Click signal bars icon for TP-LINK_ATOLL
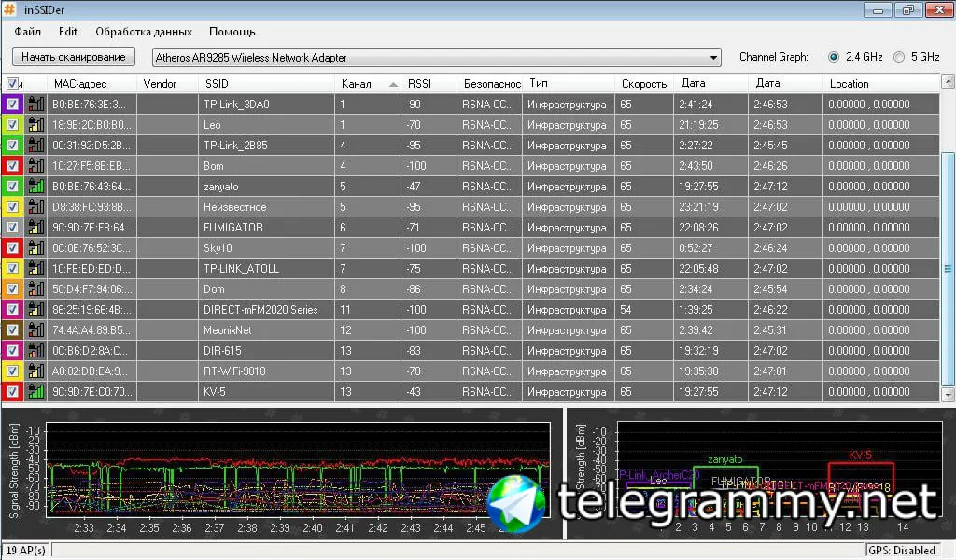 tap(36, 269)
